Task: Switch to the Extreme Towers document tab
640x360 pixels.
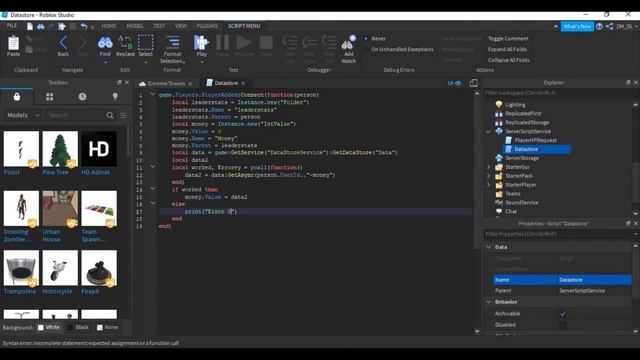Action: (x=166, y=83)
